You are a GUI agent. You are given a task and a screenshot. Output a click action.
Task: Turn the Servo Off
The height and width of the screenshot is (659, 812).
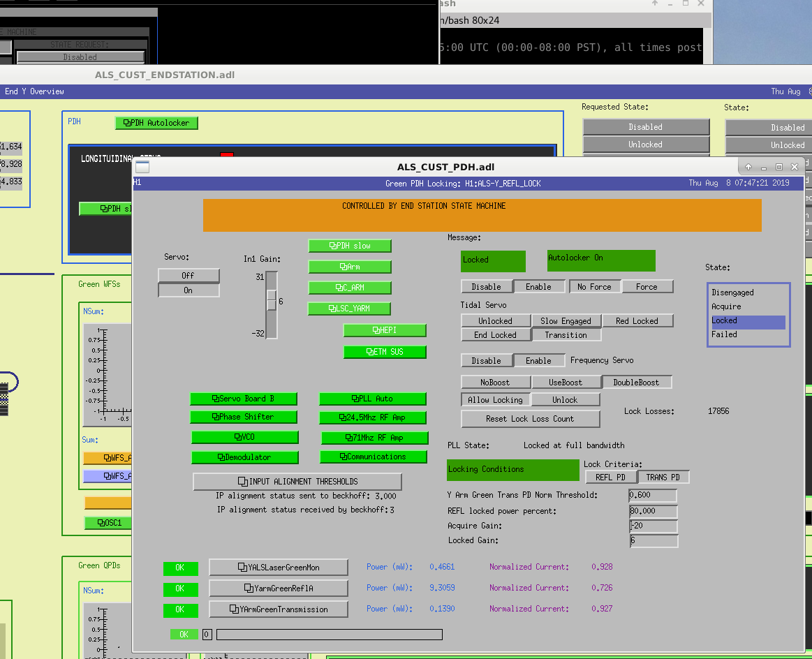point(189,276)
